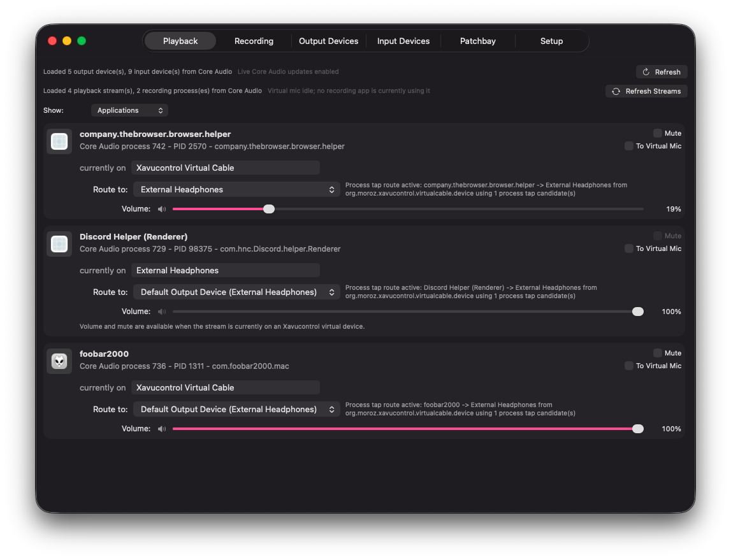
Task: Switch to the Patchbay tab
Action: pyautogui.click(x=478, y=41)
